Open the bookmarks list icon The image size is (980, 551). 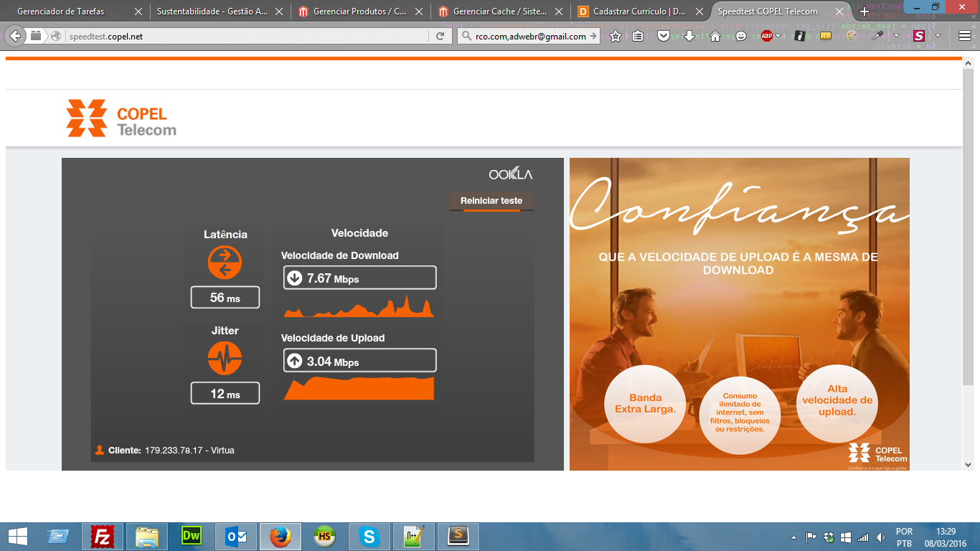[638, 36]
